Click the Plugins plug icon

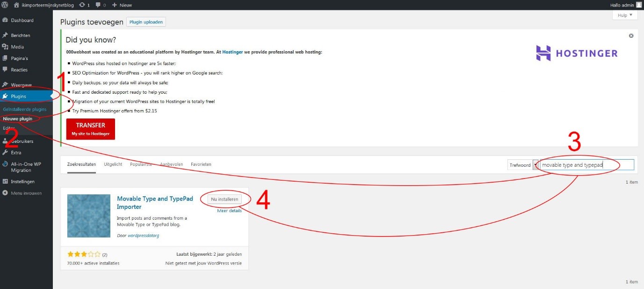5,96
